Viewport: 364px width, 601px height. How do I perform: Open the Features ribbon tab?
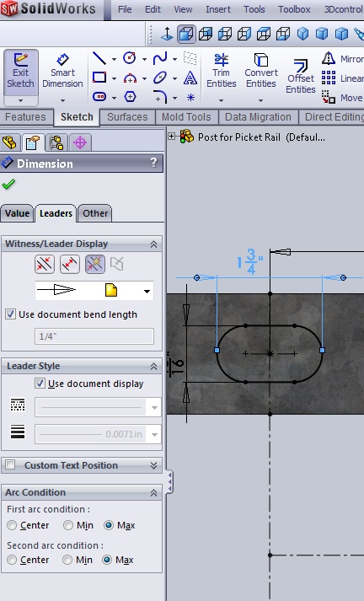coord(25,117)
